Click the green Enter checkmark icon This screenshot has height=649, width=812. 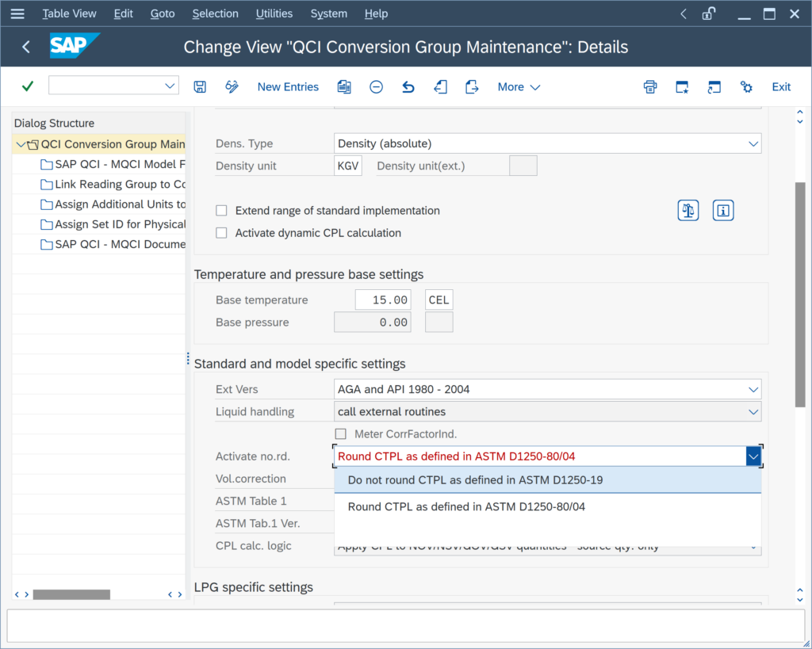pyautogui.click(x=28, y=86)
